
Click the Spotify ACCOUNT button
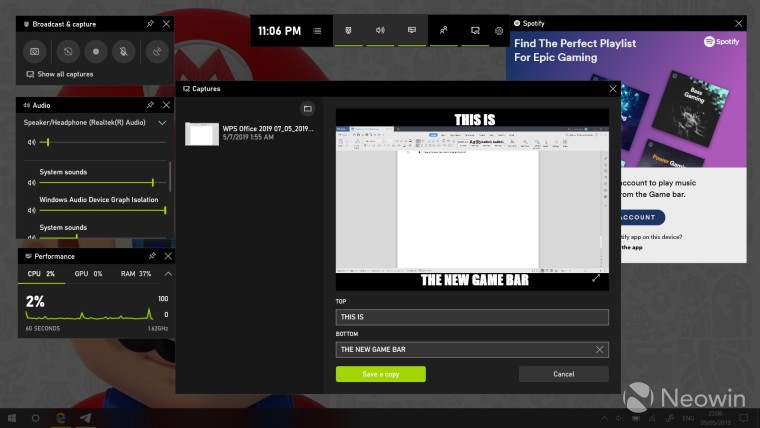coord(642,217)
